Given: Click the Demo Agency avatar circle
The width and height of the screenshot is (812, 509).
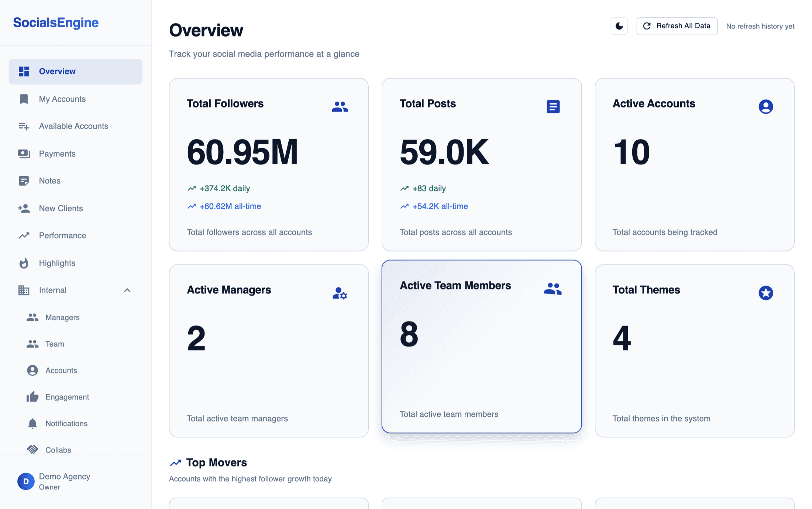Looking at the screenshot, I should tap(26, 481).
